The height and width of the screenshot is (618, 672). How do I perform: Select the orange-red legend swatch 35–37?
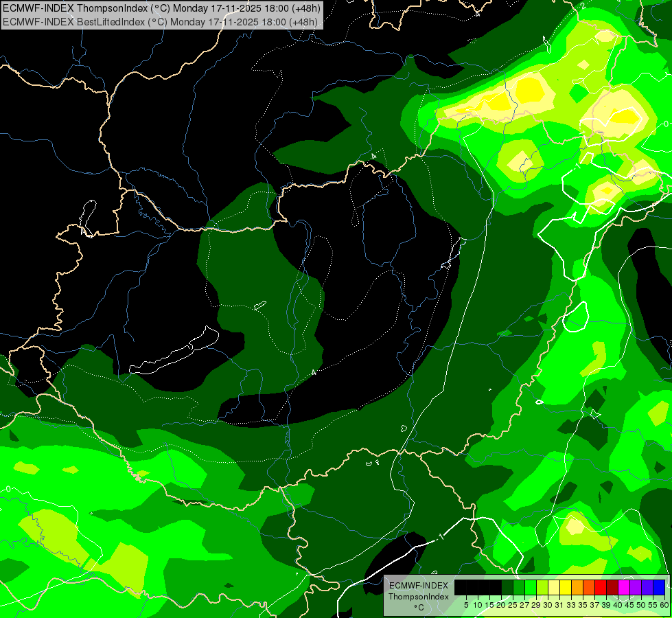[589, 587]
